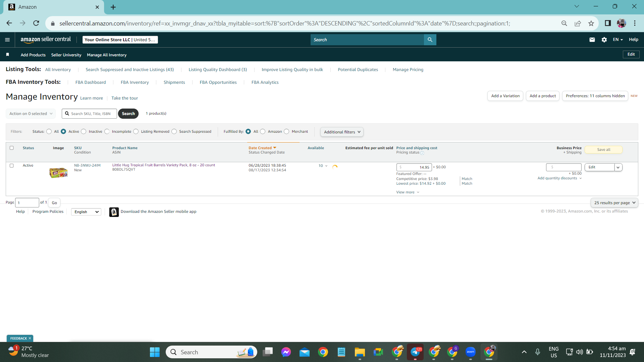Click the Business Price input field
The image size is (644, 362).
point(563,167)
